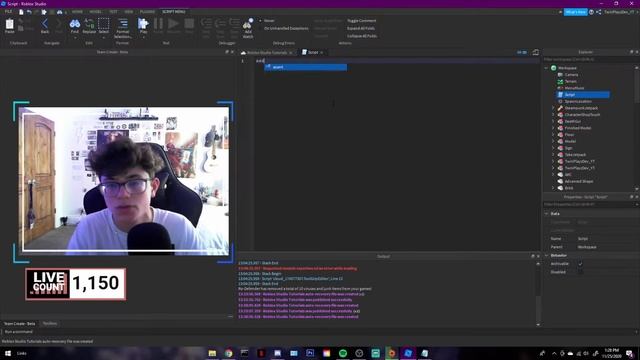The image size is (640, 360).
Task: Click the Step Into debugger icon
Action: tap(206, 24)
